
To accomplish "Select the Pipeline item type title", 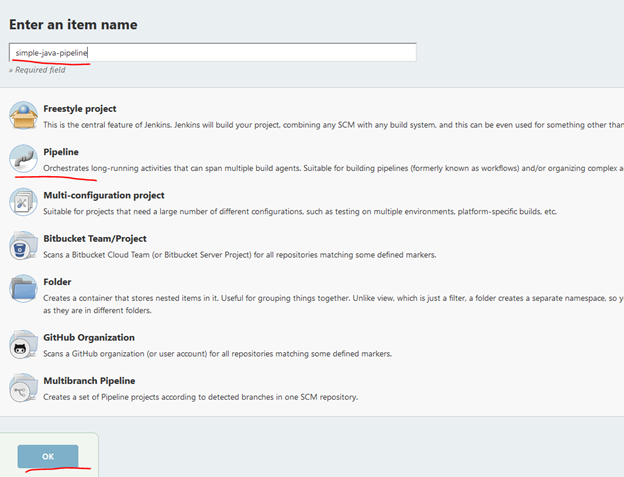I will (x=61, y=152).
